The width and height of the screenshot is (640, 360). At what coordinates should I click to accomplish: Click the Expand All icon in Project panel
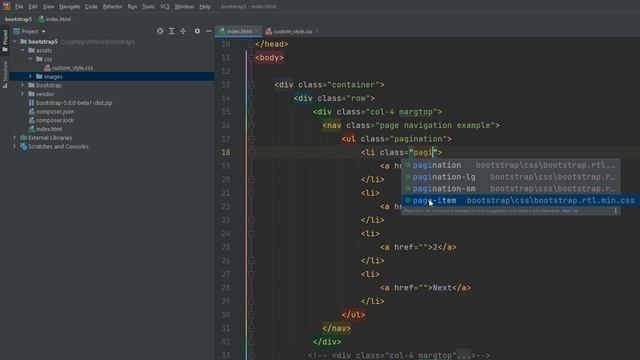172,31
